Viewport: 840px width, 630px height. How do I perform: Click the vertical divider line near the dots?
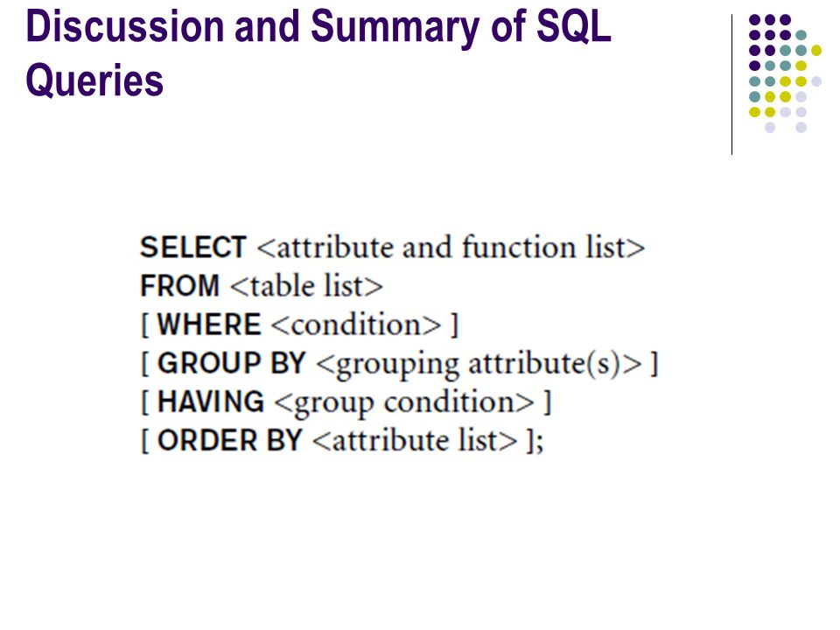[x=731, y=85]
